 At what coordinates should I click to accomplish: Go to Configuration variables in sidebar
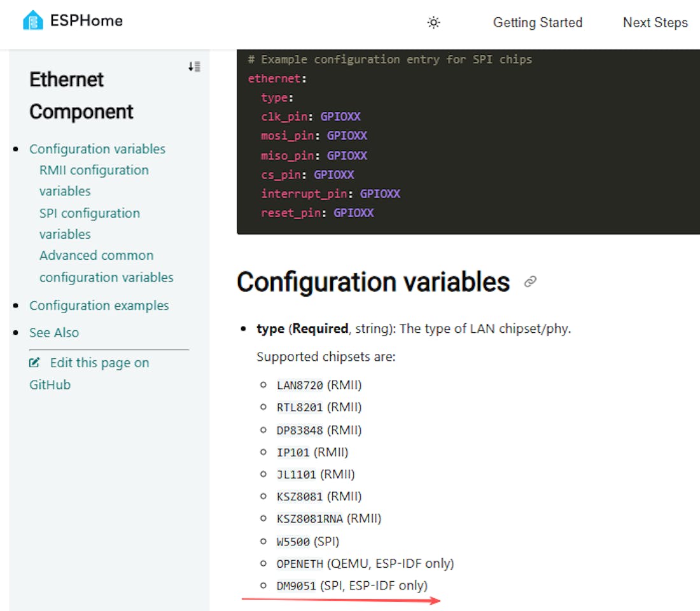point(97,149)
